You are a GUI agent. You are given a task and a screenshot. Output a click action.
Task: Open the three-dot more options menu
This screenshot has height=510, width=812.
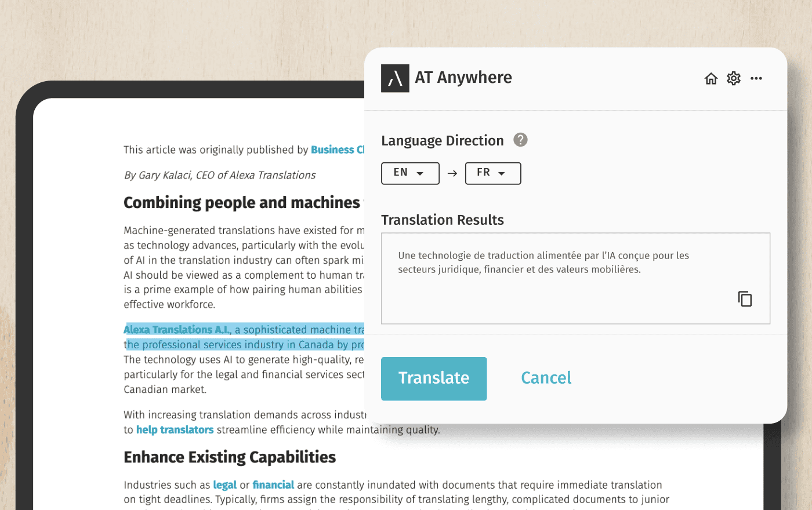756,78
